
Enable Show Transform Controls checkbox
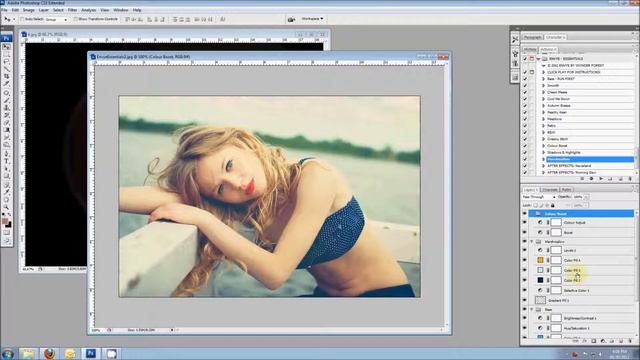[x=76, y=19]
